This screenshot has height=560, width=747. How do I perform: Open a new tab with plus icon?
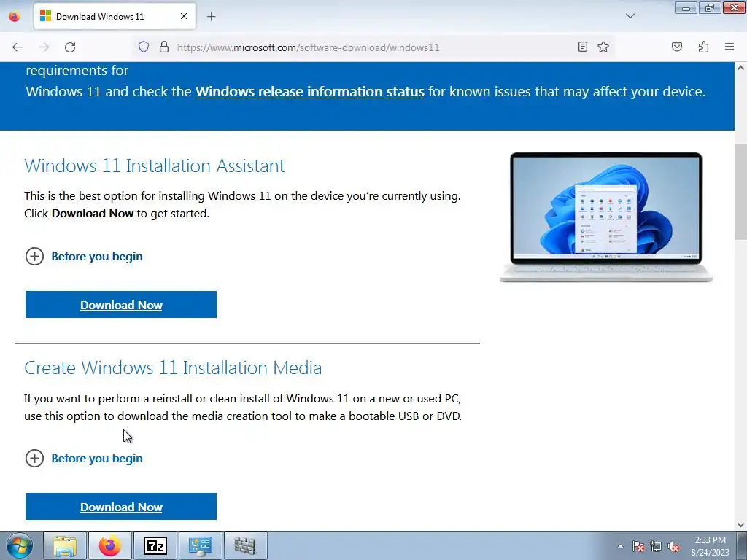[211, 17]
